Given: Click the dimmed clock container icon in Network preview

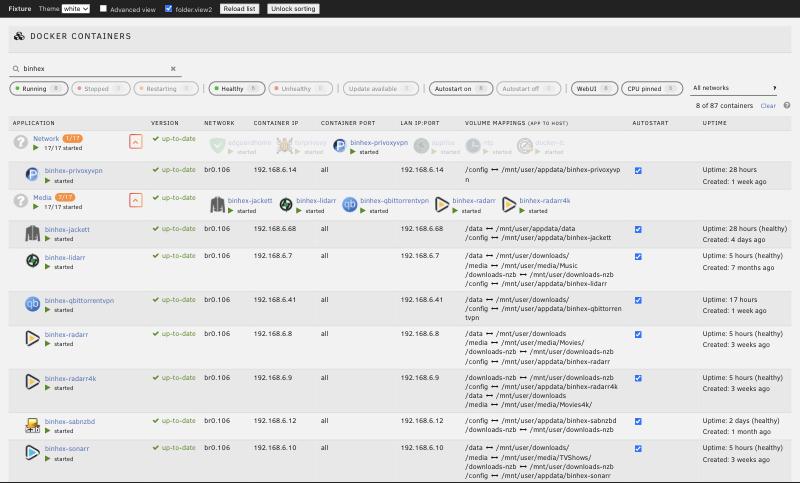Looking at the screenshot, I should coord(473,146).
